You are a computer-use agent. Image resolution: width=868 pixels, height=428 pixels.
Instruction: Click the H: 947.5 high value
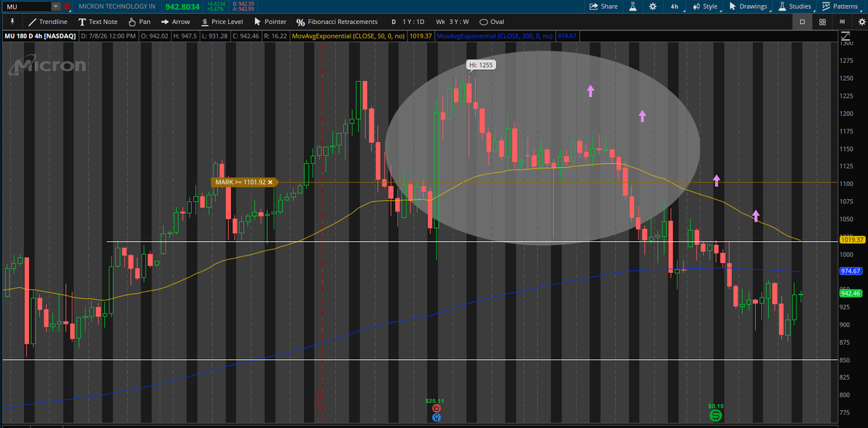pyautogui.click(x=184, y=36)
